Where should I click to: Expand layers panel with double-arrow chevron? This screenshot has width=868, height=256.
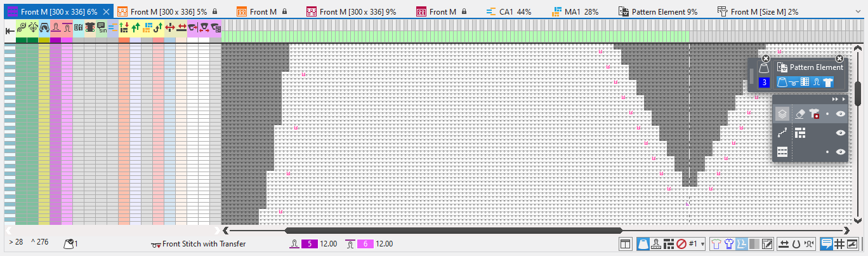tap(836, 99)
